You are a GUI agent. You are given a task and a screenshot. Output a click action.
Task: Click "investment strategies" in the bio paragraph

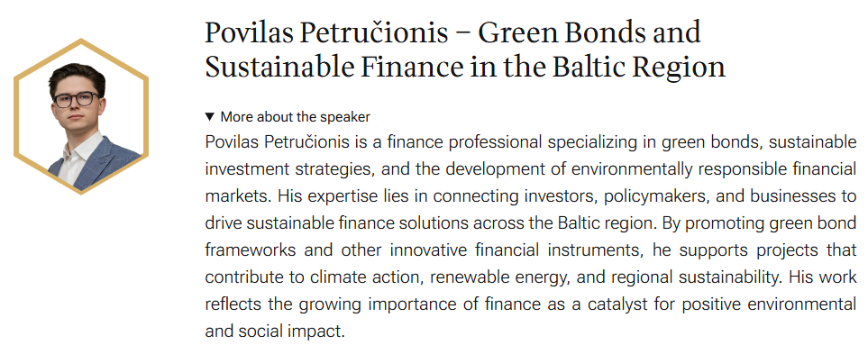(285, 169)
